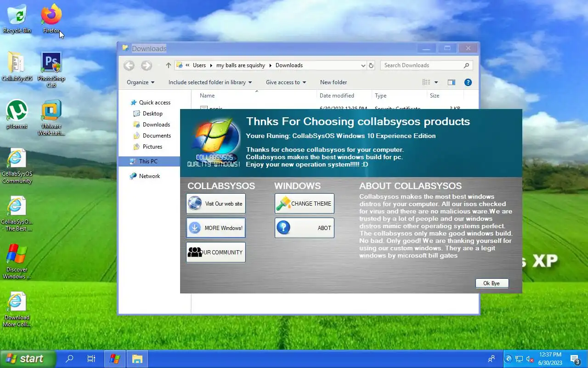Screen dimensions: 588x368
Task: Open Explorer help question mark icon
Action: (x=468, y=82)
